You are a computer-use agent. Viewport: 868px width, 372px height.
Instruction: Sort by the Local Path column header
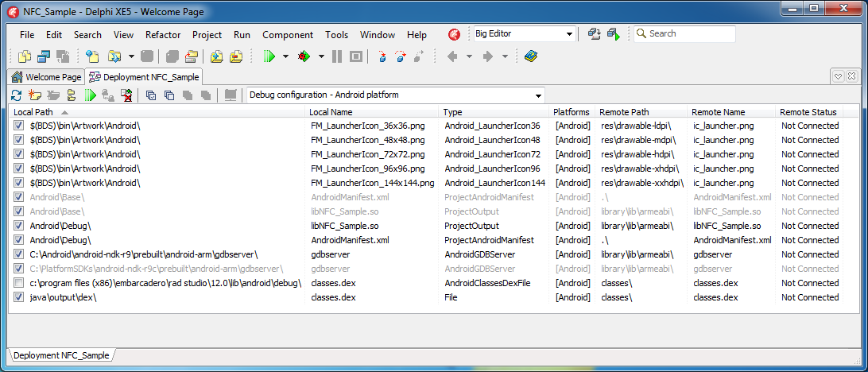[157, 112]
